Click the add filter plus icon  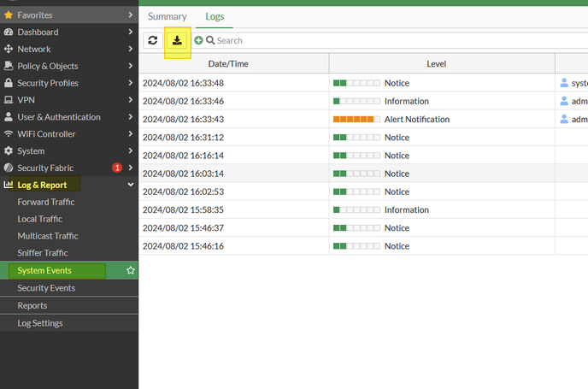click(x=198, y=40)
